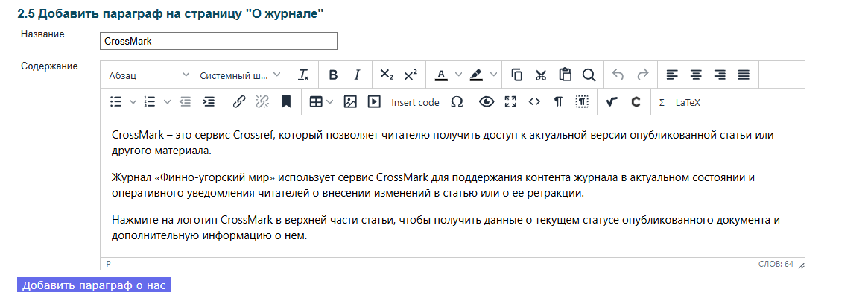Open the Системный шрифт font dropdown

point(240,75)
